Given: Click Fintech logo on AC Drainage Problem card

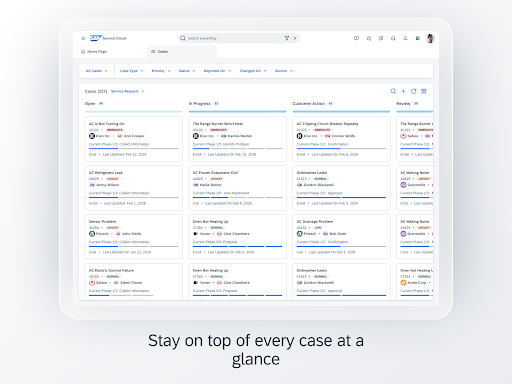Looking at the screenshot, I should [300, 234].
